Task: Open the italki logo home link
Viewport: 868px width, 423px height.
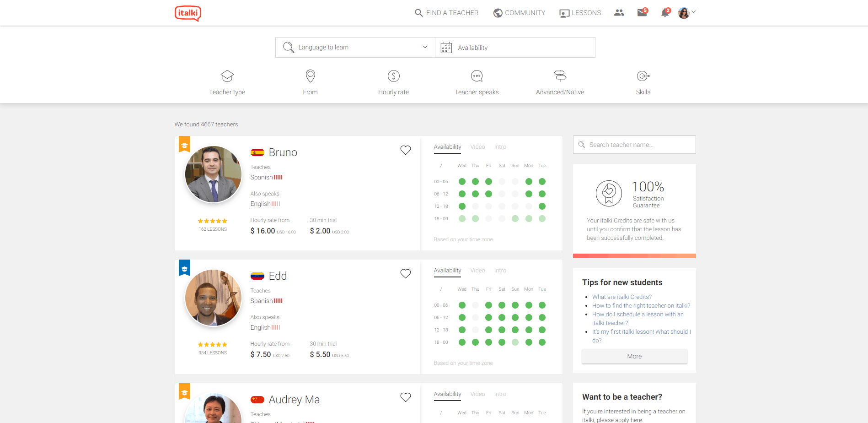Action: pyautogui.click(x=188, y=13)
